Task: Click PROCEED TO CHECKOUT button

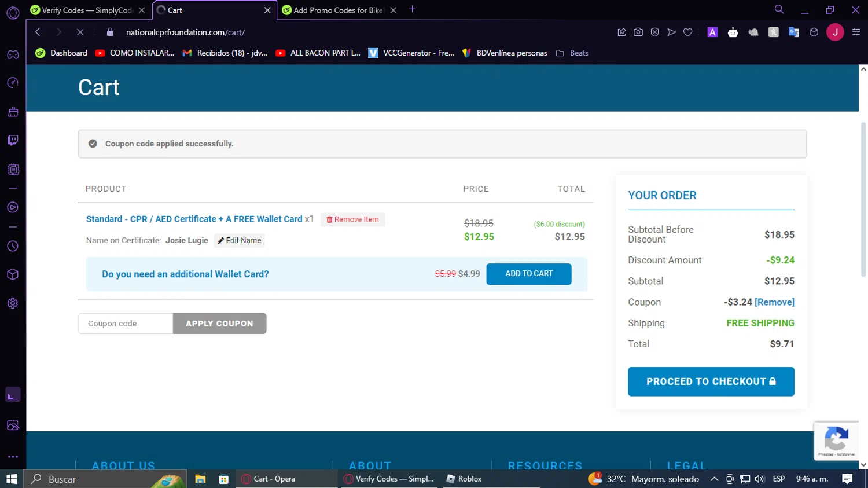Action: coord(711,381)
